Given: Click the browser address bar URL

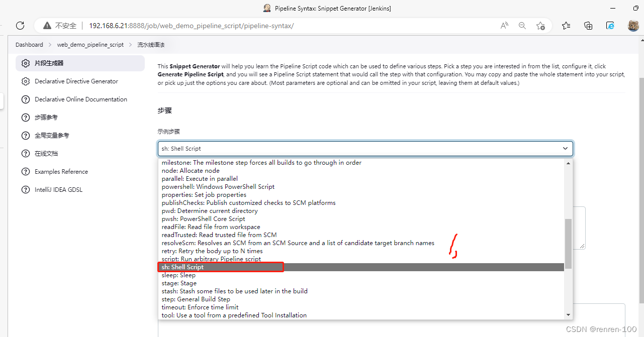Looking at the screenshot, I should click(191, 26).
